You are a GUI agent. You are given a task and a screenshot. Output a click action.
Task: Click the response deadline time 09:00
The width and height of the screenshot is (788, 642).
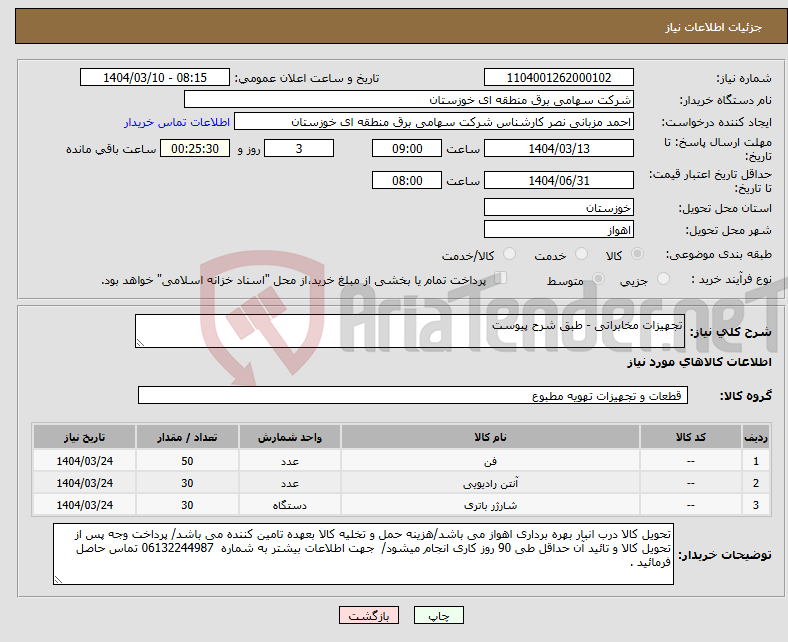(407, 148)
